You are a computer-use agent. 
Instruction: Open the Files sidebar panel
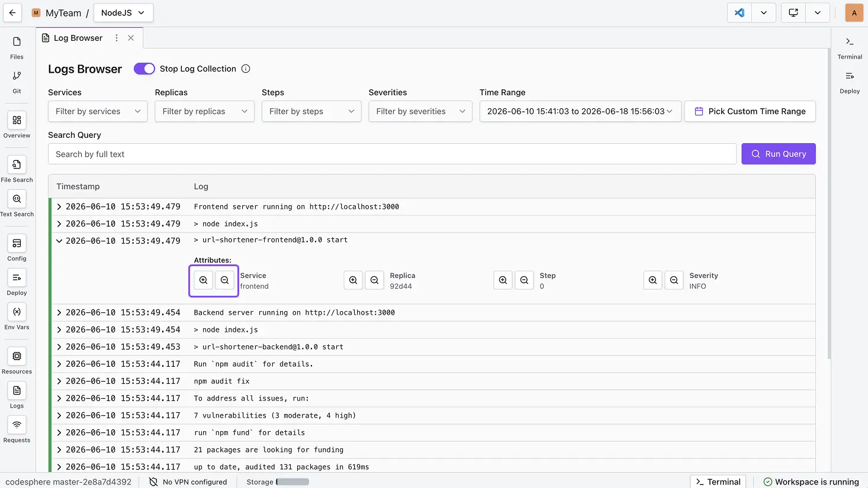(17, 47)
